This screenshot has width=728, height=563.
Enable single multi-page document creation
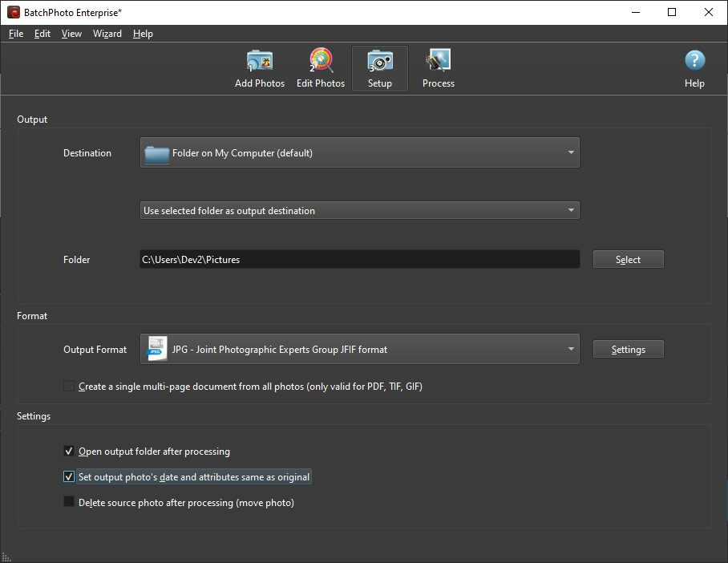69,387
